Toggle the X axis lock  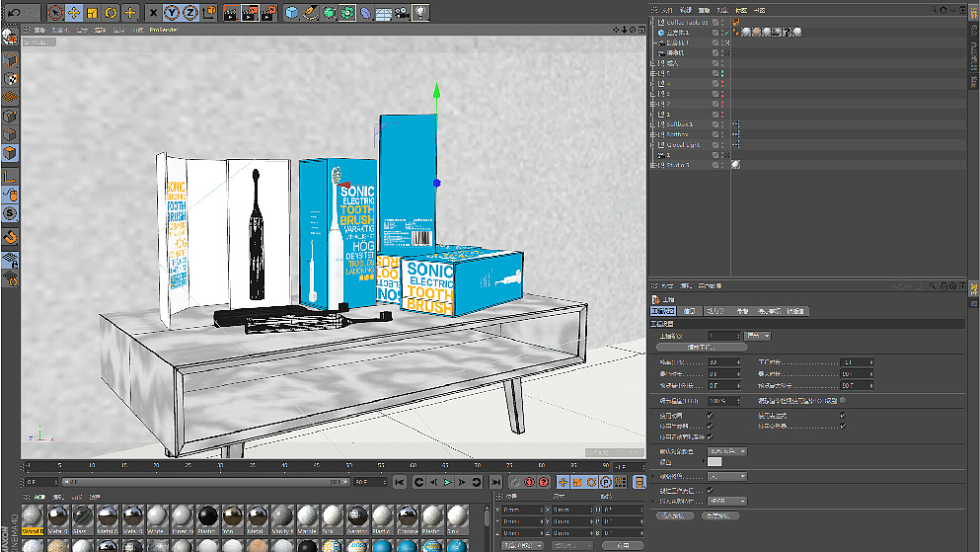pos(153,12)
